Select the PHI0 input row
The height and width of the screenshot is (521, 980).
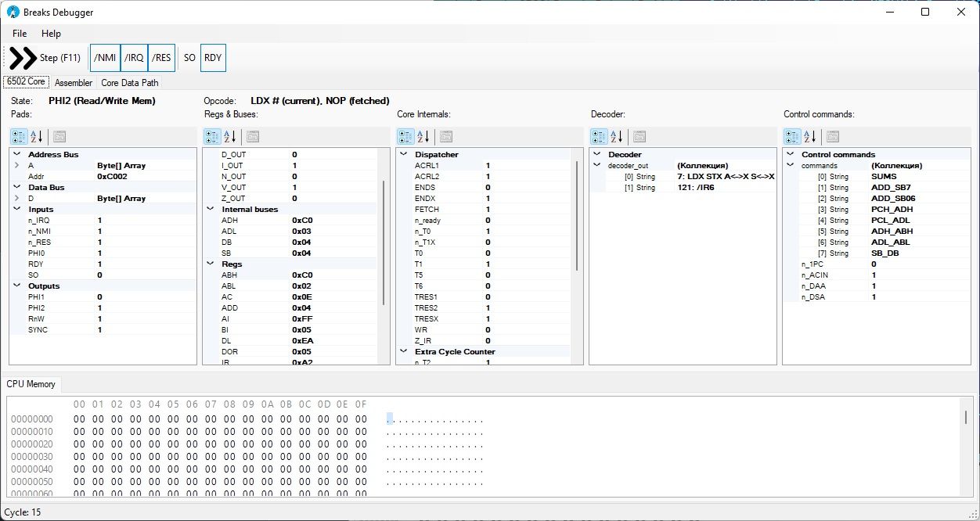[103, 253]
